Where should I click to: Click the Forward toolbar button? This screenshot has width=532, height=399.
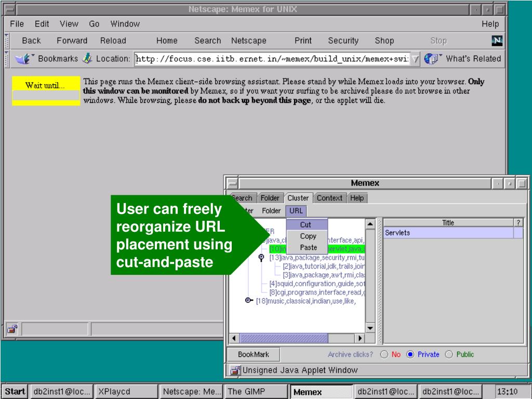[72, 41]
